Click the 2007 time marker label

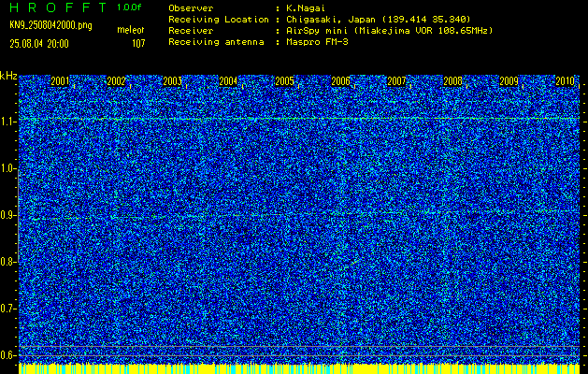coord(396,81)
